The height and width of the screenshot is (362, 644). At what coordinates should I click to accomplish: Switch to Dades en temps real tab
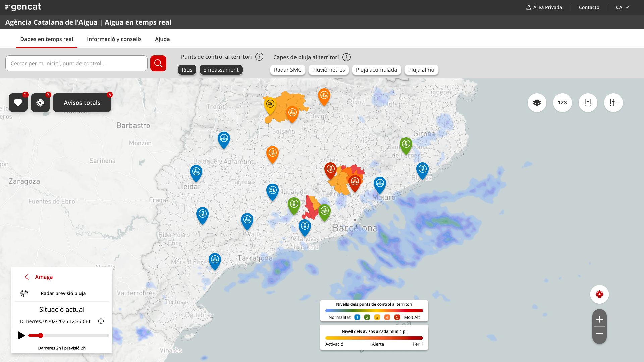tap(47, 39)
